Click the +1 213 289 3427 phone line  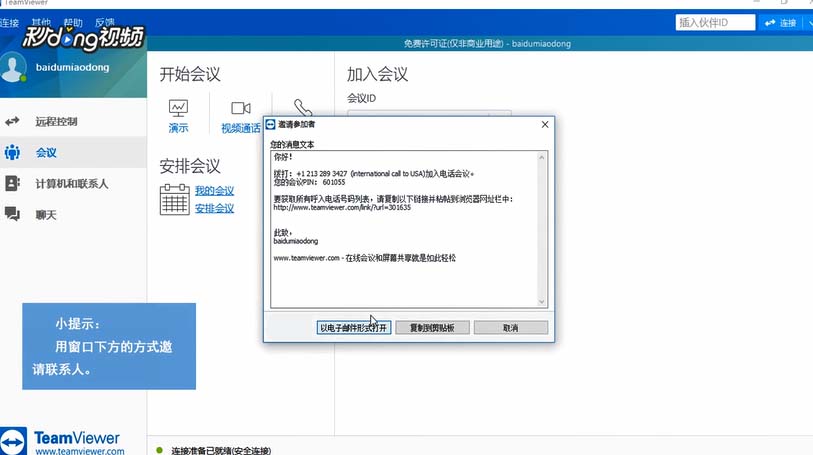click(374, 174)
